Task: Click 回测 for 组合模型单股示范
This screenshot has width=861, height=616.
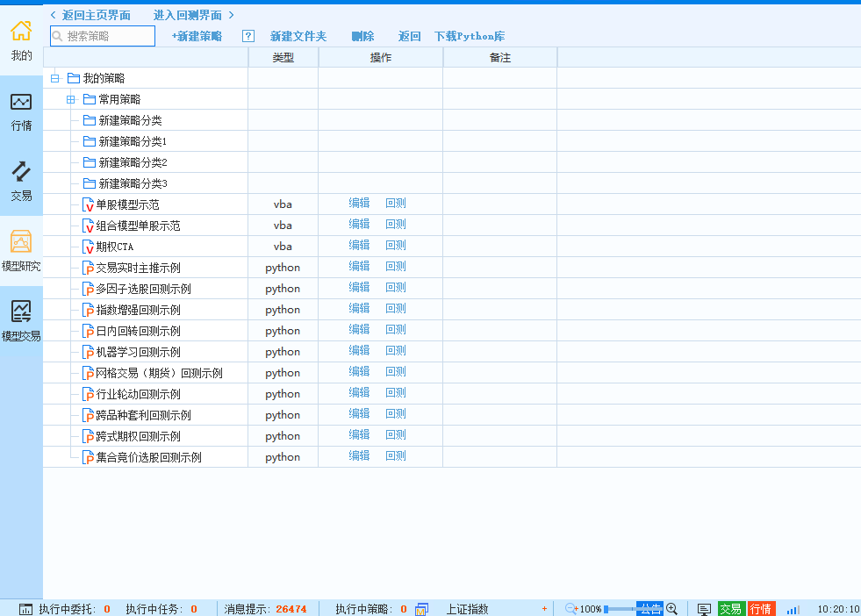Action: (396, 224)
